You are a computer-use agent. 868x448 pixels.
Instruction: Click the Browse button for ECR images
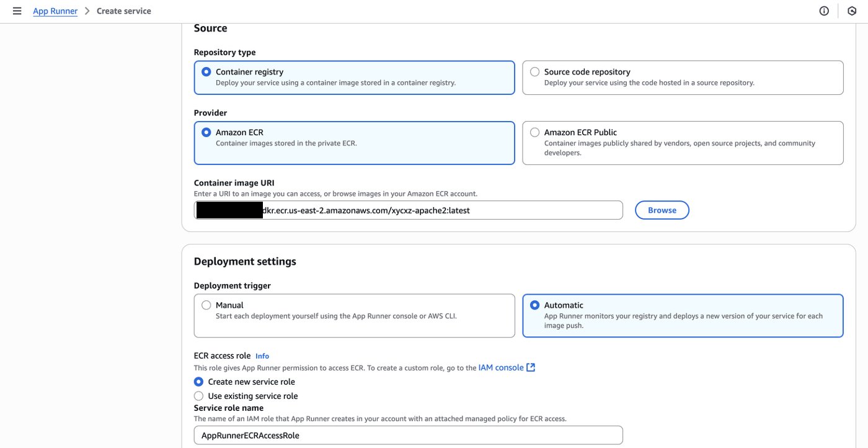click(x=662, y=210)
